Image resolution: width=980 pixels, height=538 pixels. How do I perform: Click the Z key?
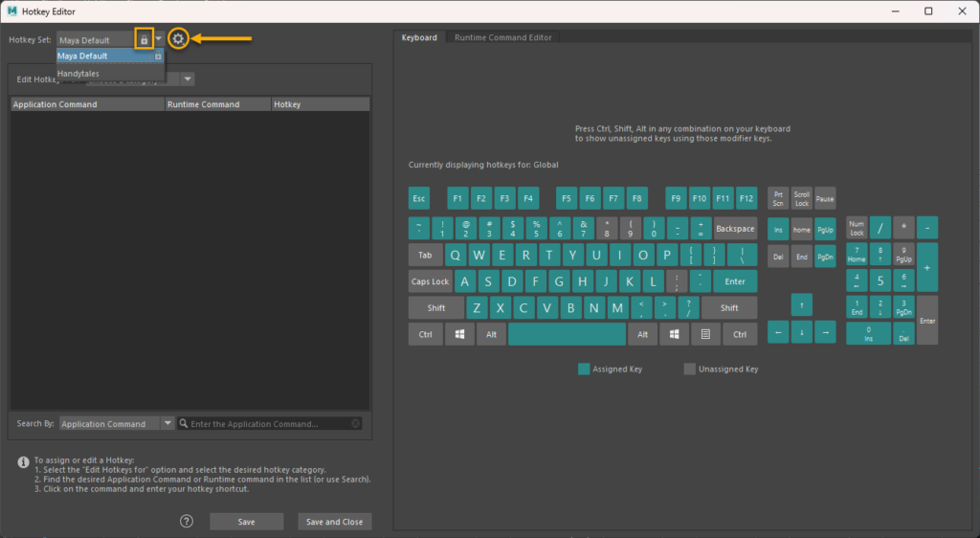click(477, 308)
